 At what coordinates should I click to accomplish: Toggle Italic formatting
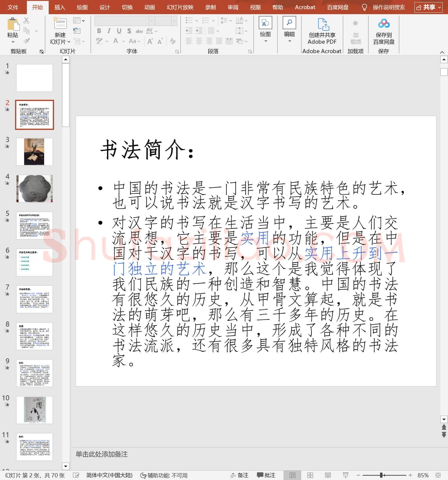109,31
